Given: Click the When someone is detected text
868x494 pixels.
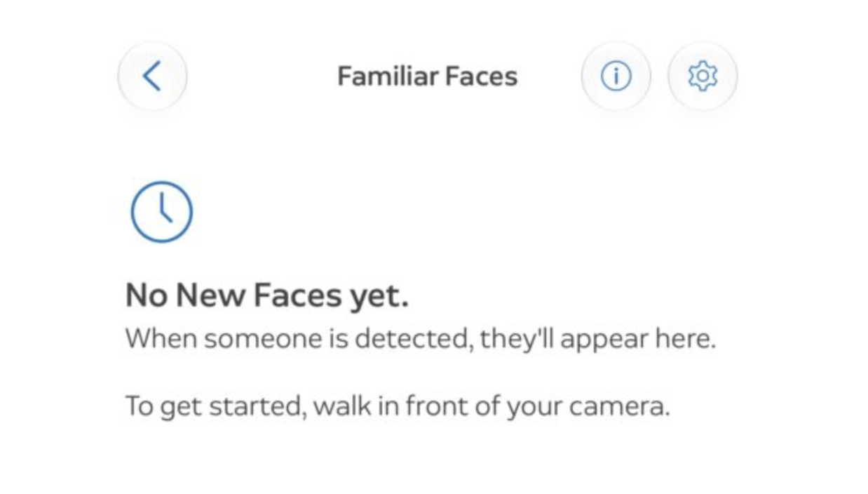Looking at the screenshot, I should point(421,340).
